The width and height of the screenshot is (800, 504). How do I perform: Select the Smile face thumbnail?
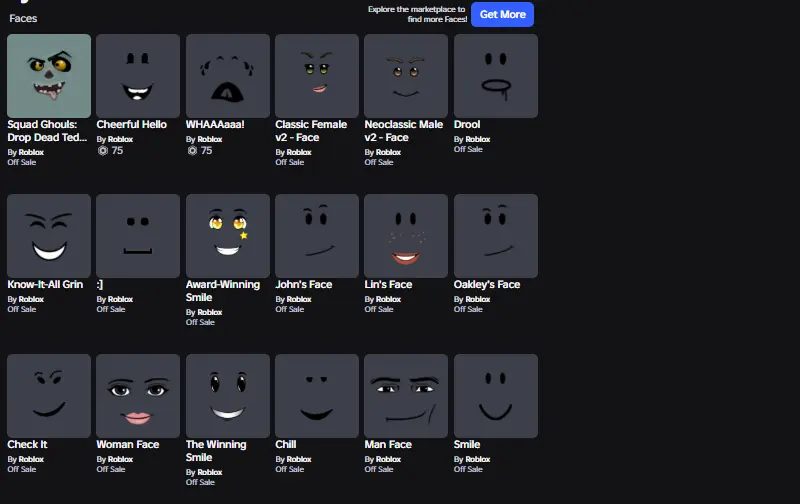click(495, 396)
